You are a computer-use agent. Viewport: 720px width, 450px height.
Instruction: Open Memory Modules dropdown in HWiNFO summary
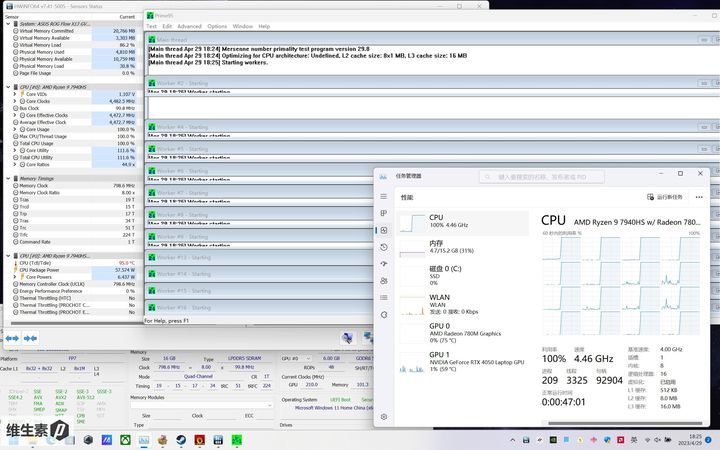point(201,405)
